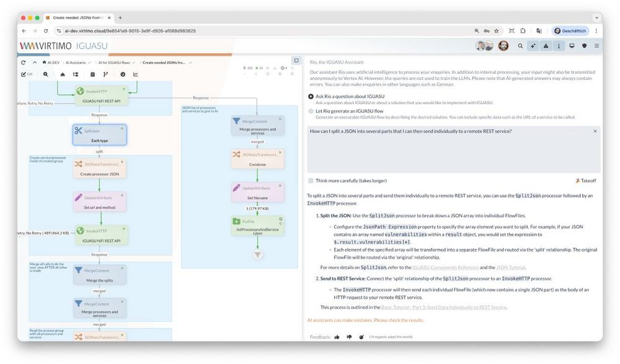Open the statistics chart icon in the toolbar
The width and height of the screenshot is (620, 364).
136,74
